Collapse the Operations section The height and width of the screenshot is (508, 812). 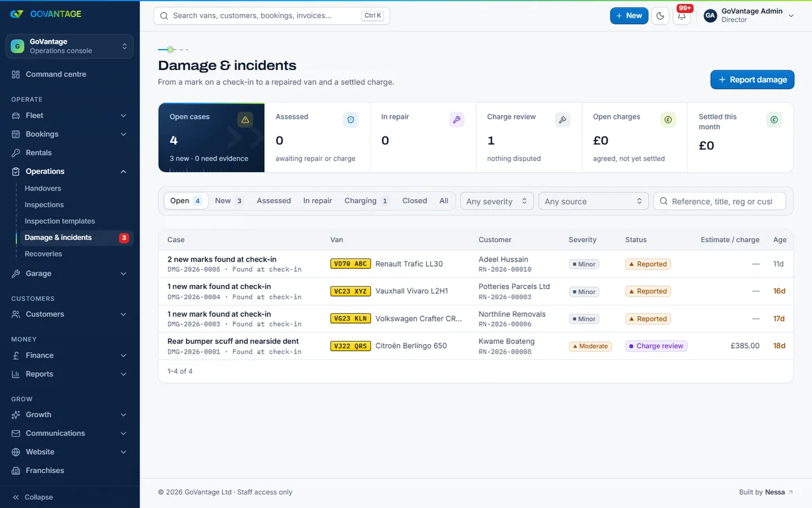coord(124,171)
